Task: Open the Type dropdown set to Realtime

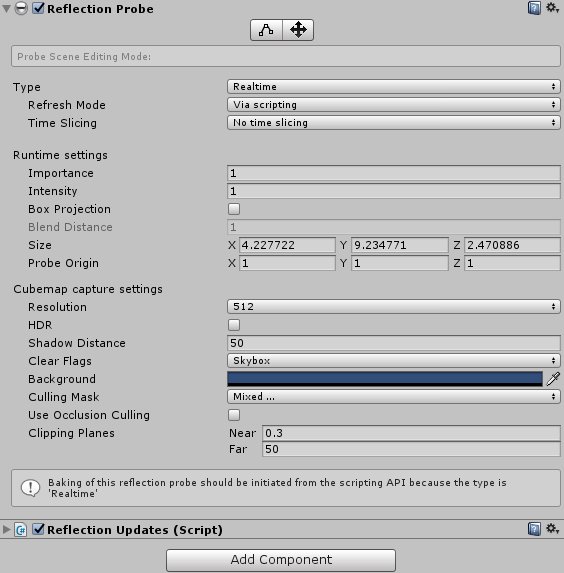Action: 394,87
